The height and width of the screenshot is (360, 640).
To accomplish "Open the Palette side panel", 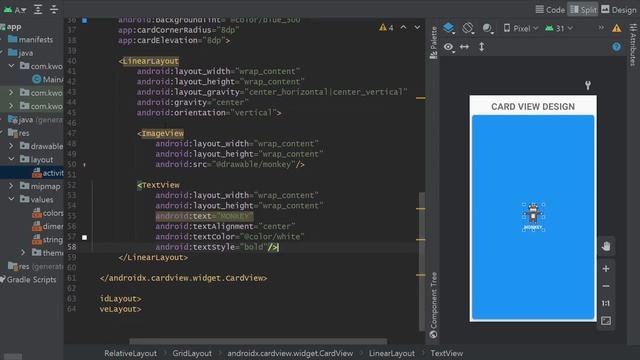I will click(433, 42).
